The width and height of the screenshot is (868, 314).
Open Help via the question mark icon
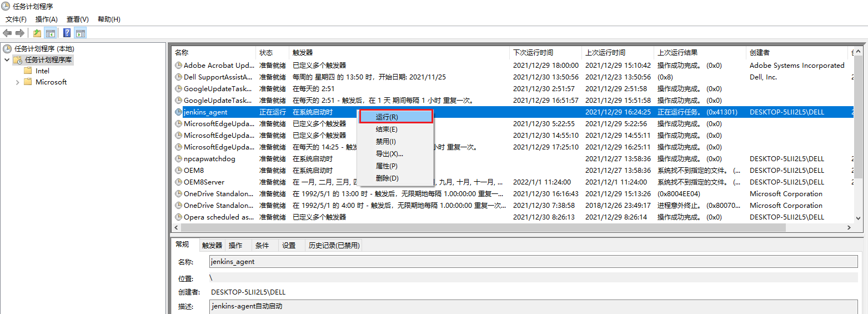(67, 33)
